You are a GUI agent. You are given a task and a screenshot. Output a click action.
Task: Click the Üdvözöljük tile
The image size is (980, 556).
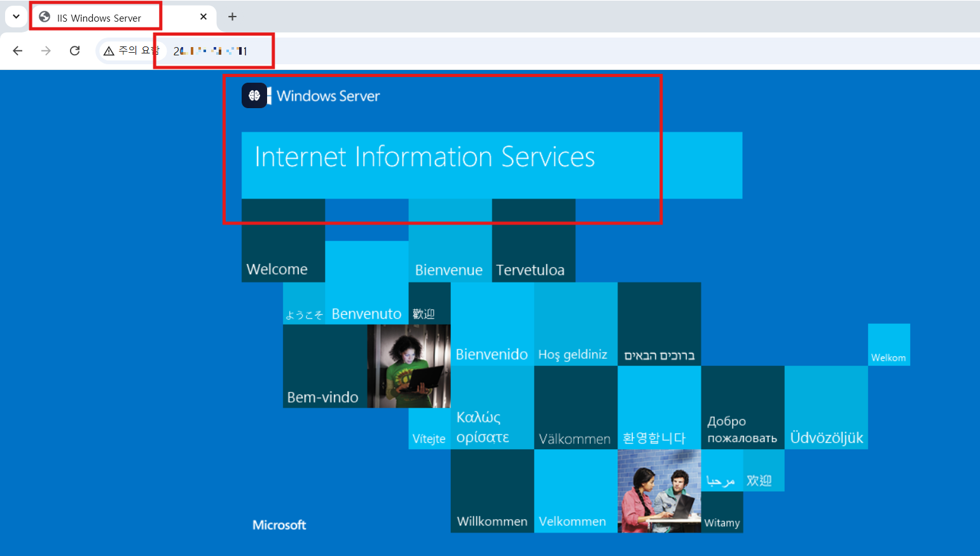point(826,407)
